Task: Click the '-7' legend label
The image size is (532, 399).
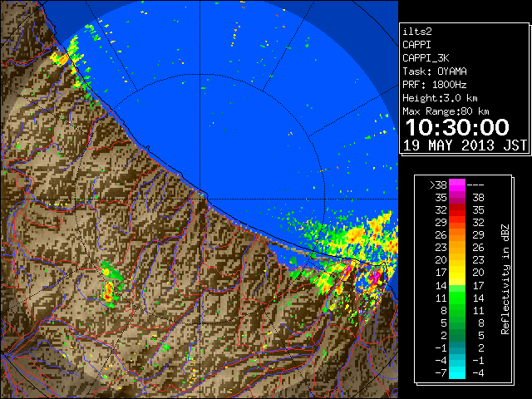Action: [441, 373]
